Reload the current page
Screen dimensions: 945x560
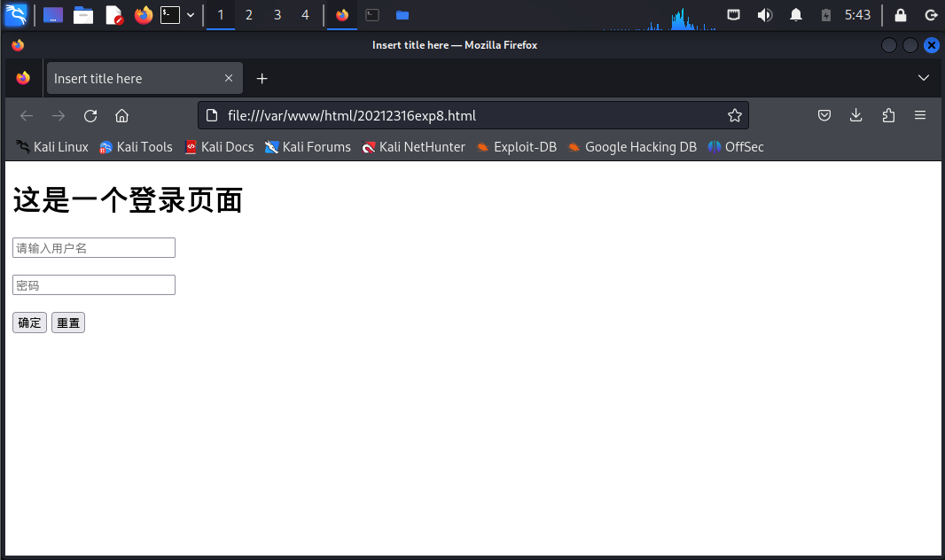point(90,115)
